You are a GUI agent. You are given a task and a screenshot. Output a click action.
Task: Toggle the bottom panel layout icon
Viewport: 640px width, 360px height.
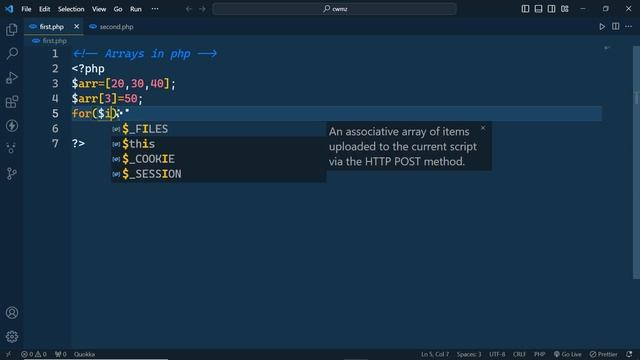point(538,9)
